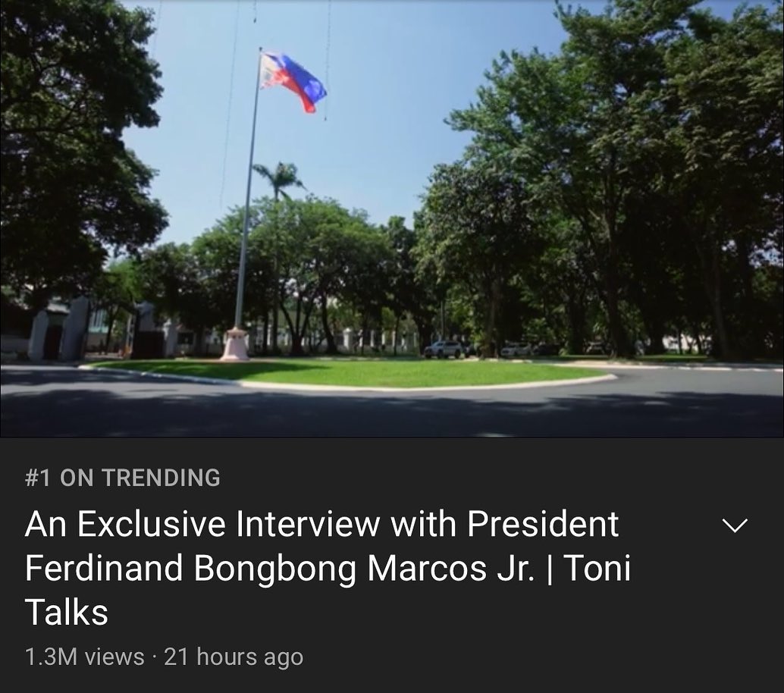Open the Toni Talks interview video title
The height and width of the screenshot is (693, 784).
click(328, 568)
